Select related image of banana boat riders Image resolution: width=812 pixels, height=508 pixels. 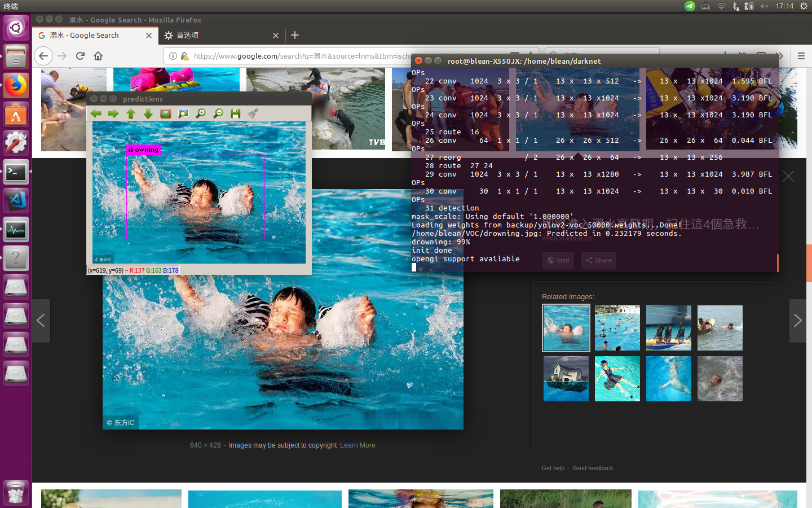click(669, 328)
